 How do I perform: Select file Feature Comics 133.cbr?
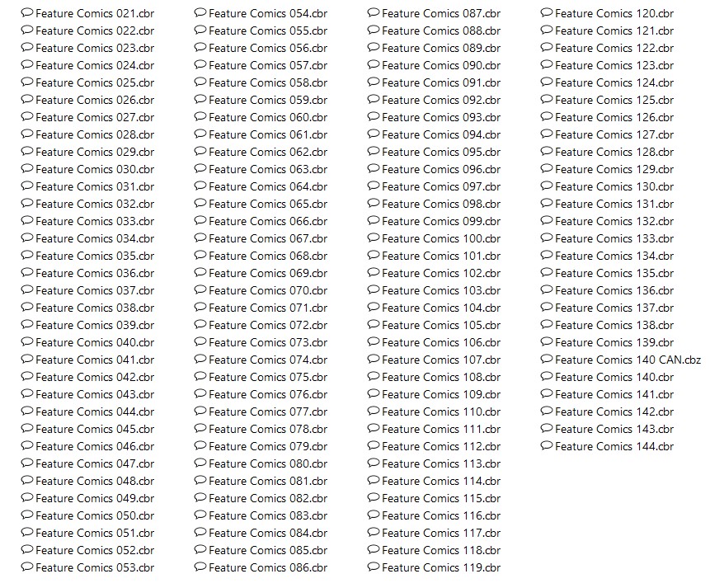pyautogui.click(x=614, y=238)
